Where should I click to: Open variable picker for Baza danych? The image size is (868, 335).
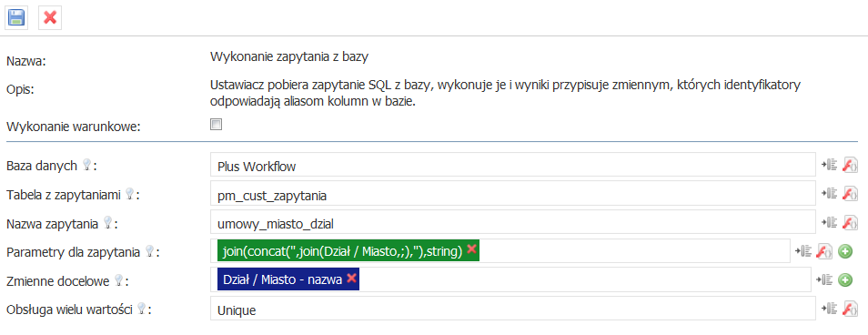click(829, 165)
